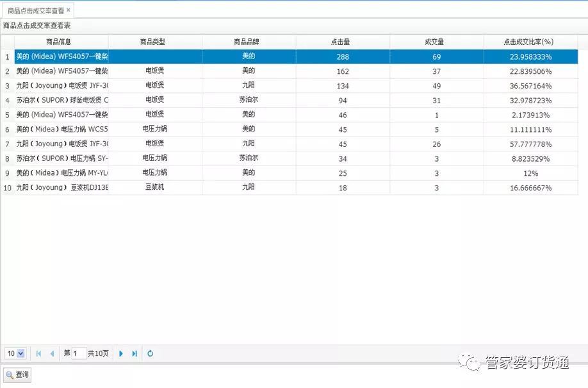
Task: Sort by the 点击成交比率(%) column header
Action: click(x=530, y=42)
